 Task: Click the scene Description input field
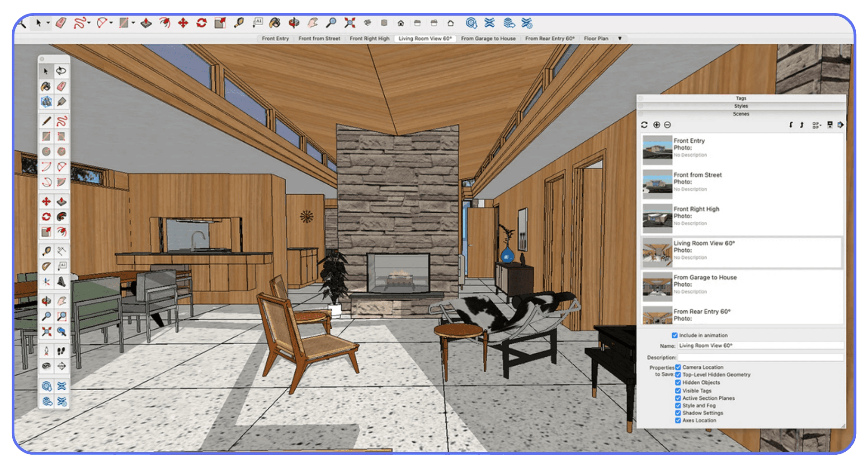point(760,357)
